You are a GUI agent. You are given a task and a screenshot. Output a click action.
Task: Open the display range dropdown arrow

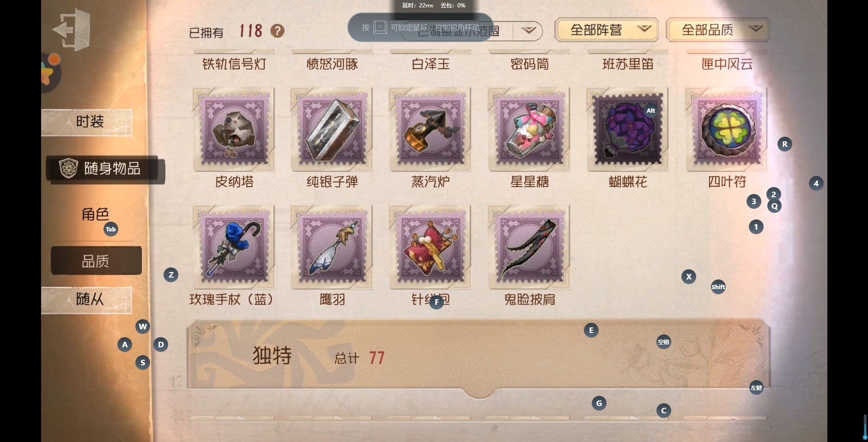point(528,30)
